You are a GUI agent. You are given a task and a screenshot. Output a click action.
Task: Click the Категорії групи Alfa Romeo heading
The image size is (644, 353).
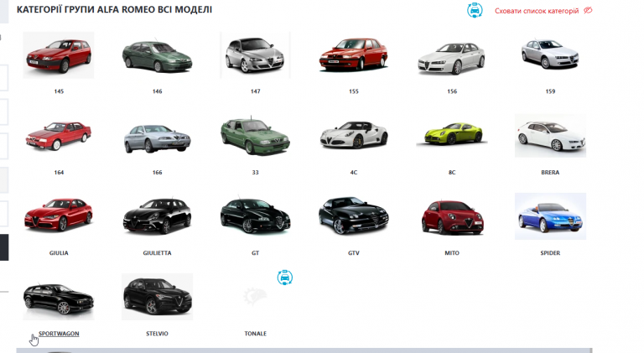point(114,9)
